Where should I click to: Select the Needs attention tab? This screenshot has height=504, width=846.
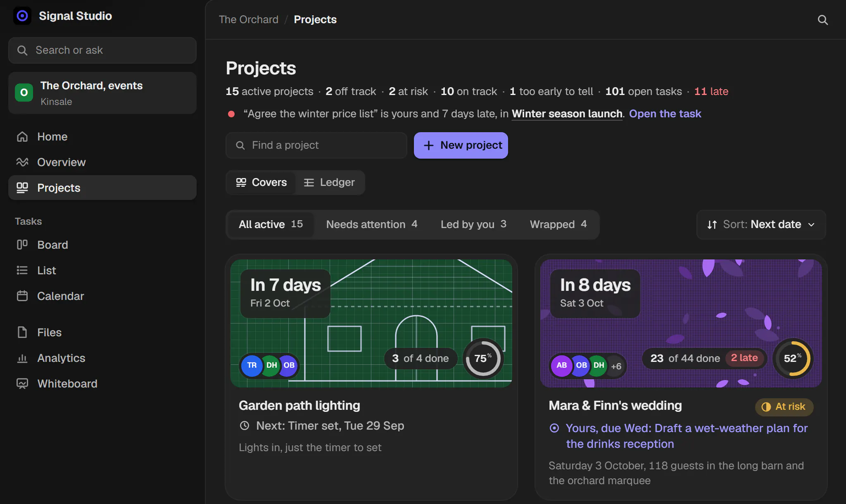point(371,224)
